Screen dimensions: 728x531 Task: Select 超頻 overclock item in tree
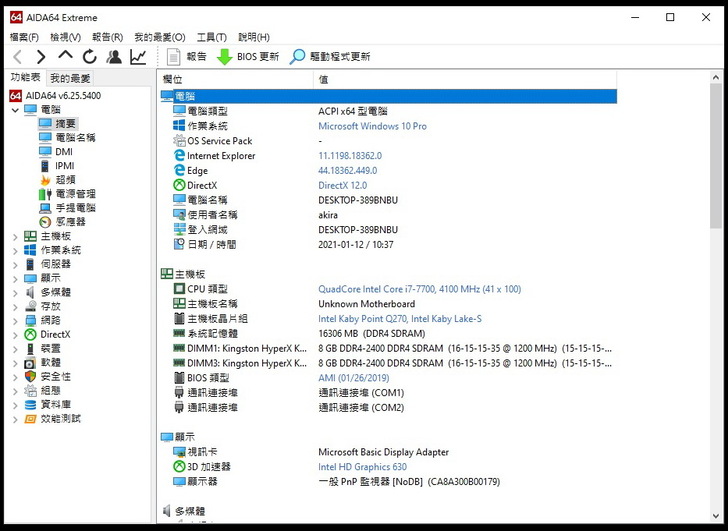click(64, 180)
